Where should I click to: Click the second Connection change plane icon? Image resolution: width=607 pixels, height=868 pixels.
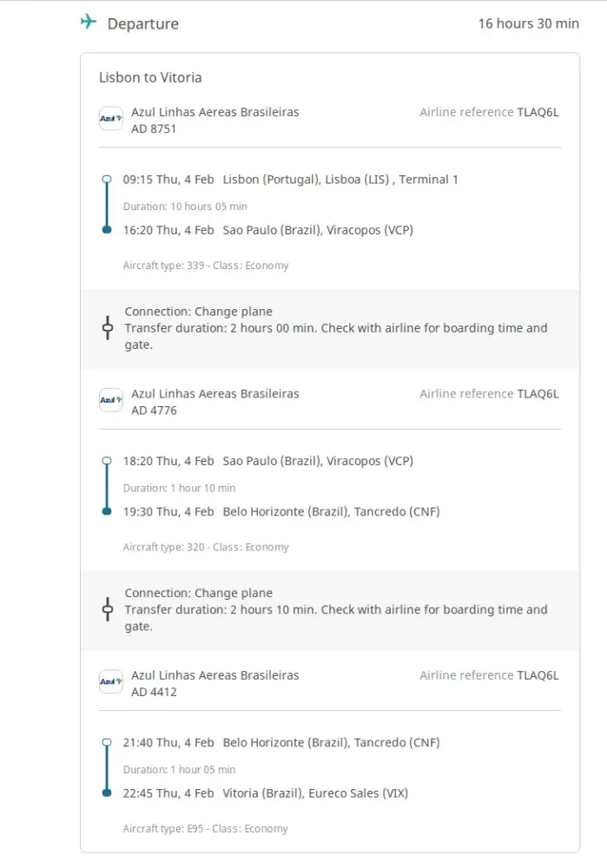pyautogui.click(x=108, y=609)
